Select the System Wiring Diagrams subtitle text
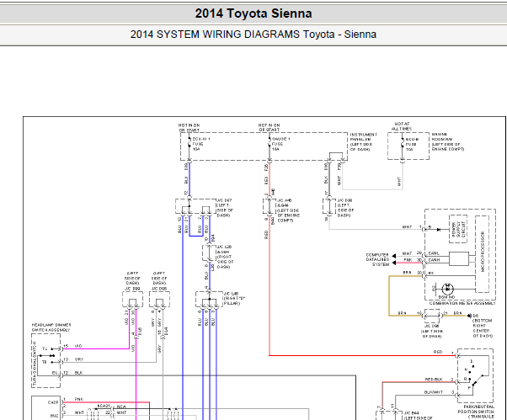This screenshot has height=420, width=507. [x=253, y=35]
